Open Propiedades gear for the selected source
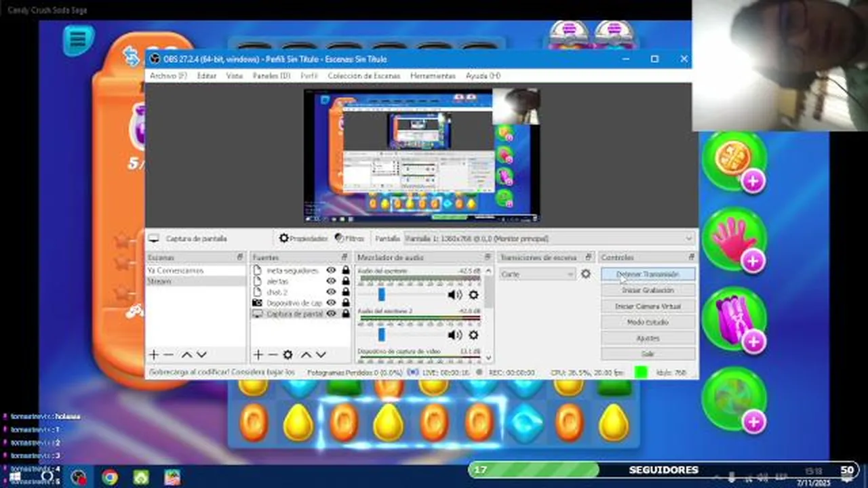This screenshot has width=868, height=488. coord(303,239)
